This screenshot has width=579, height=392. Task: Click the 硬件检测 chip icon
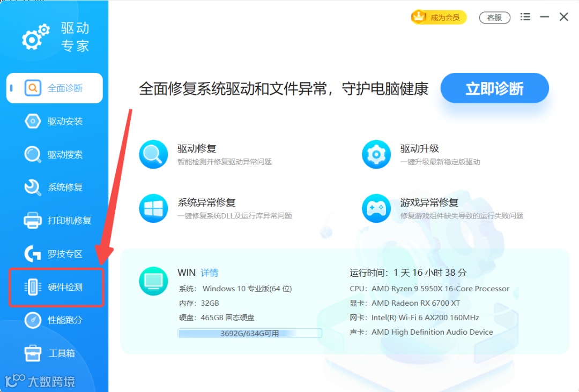click(x=33, y=287)
